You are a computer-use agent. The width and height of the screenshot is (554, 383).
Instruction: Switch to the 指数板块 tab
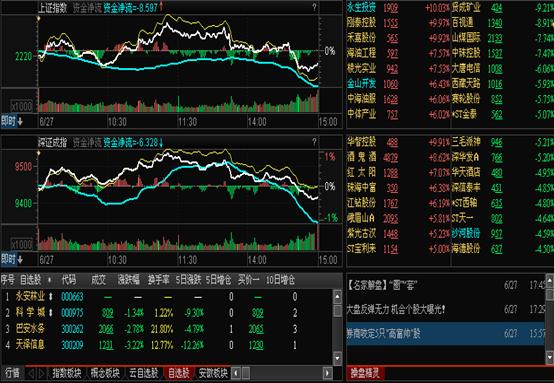click(67, 373)
